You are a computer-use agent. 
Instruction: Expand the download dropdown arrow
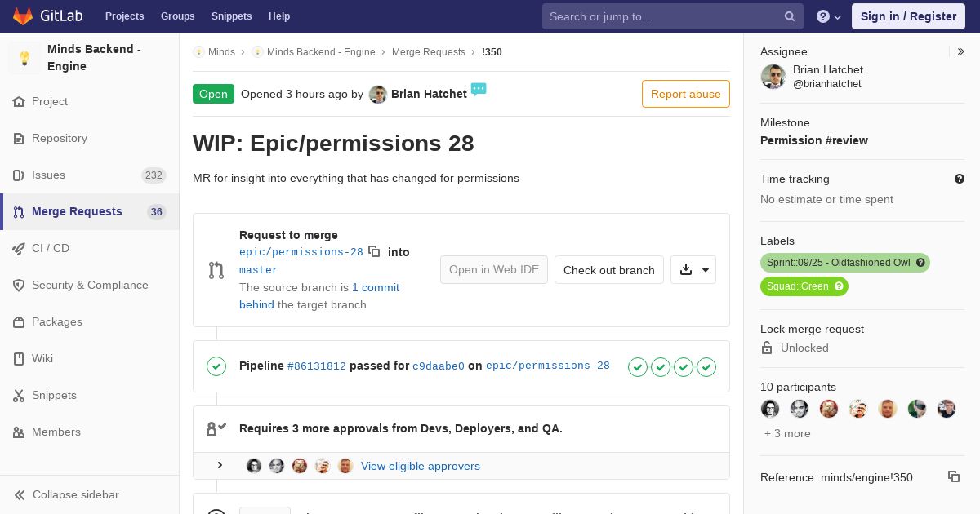tap(706, 270)
